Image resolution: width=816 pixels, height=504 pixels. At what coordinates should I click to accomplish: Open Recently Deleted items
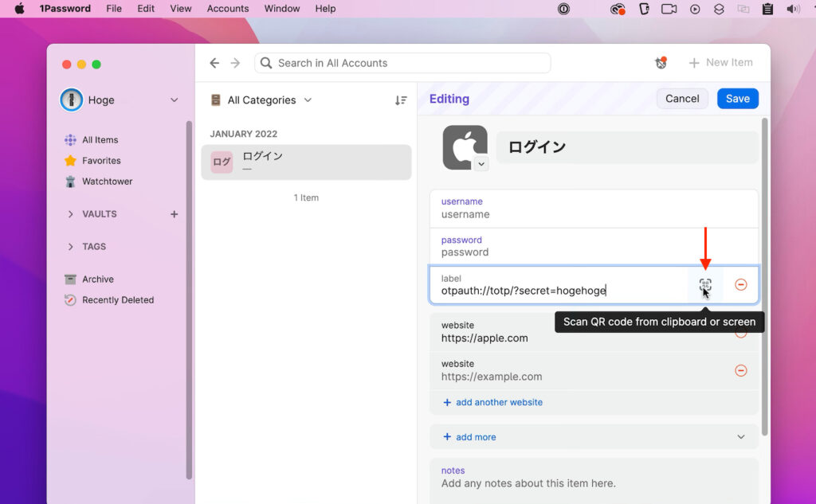(x=117, y=300)
